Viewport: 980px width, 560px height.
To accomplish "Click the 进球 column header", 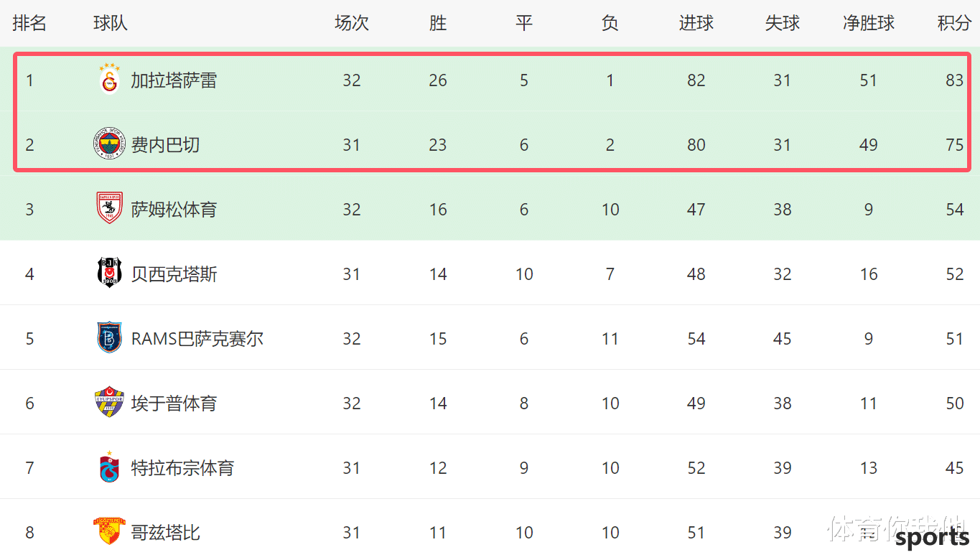I will pos(696,23).
